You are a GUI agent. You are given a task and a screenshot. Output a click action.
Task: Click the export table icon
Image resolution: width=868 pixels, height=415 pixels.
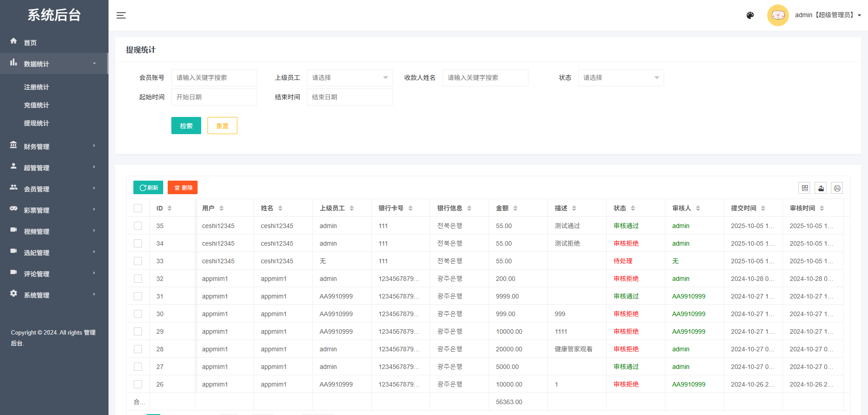click(x=821, y=188)
